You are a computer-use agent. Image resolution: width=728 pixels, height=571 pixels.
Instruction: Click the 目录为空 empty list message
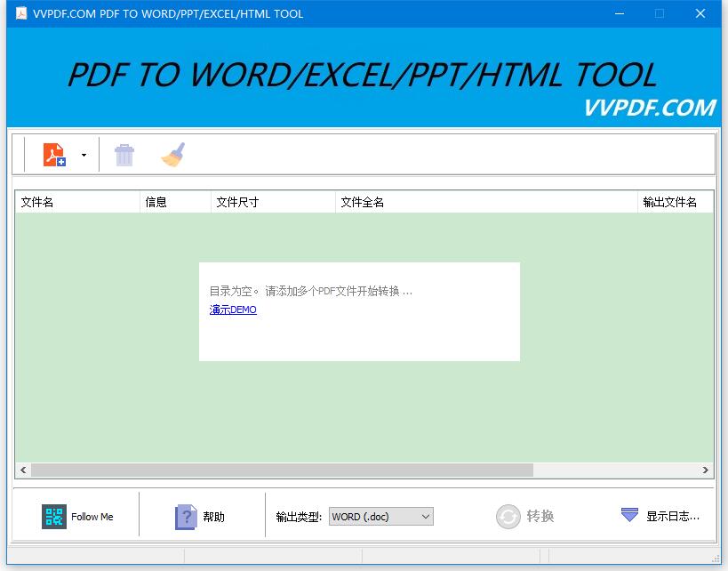310,292
